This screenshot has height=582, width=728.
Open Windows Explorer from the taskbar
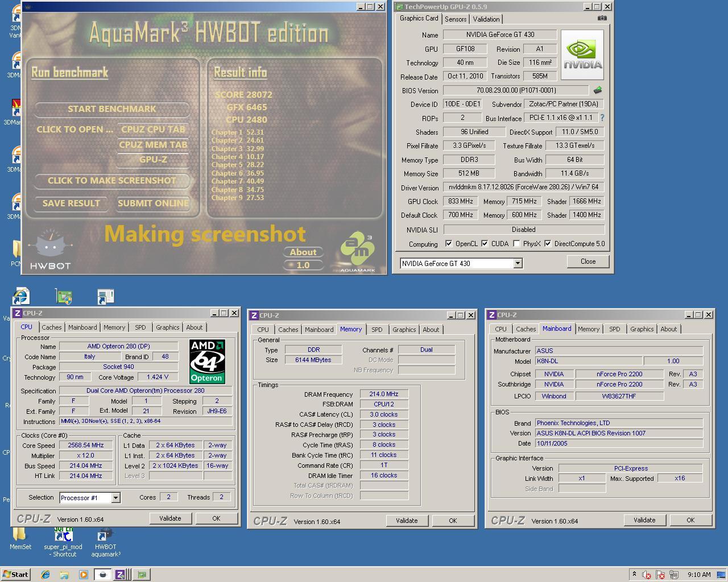point(64,575)
